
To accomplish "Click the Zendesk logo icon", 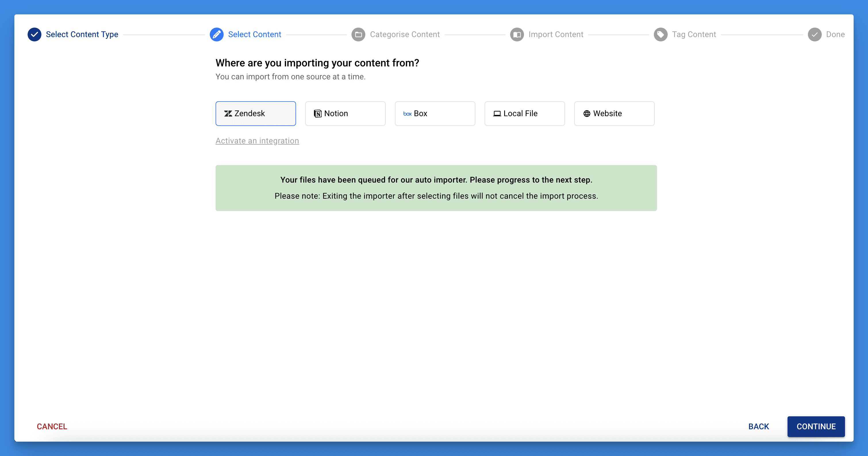I will 228,114.
